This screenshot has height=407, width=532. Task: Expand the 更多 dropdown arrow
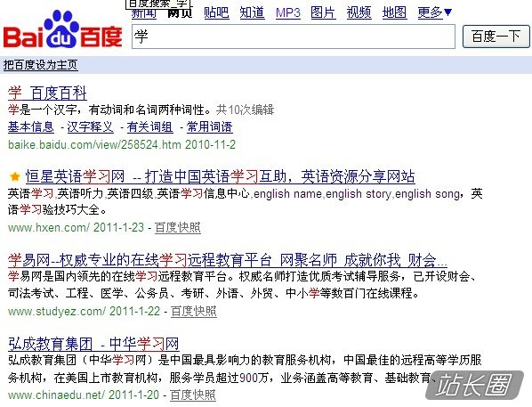(447, 12)
